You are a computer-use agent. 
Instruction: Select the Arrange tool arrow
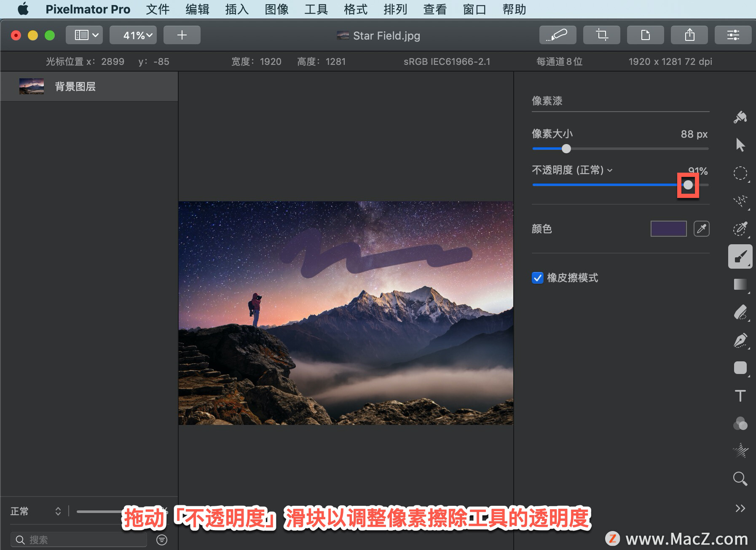click(740, 144)
